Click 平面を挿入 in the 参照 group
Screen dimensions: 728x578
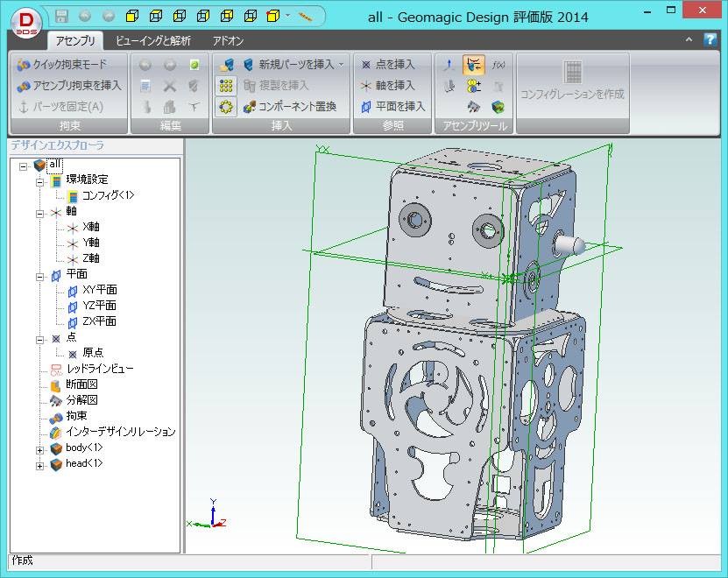click(393, 107)
